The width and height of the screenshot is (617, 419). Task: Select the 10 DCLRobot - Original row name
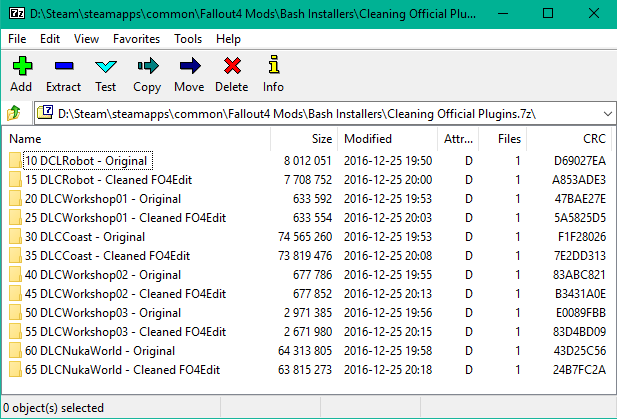pyautogui.click(x=88, y=161)
